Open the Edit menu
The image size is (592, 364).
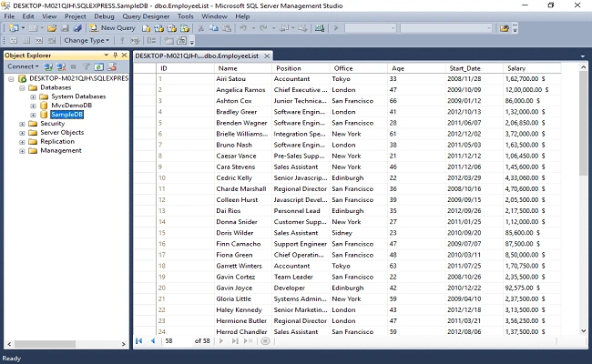click(x=28, y=16)
